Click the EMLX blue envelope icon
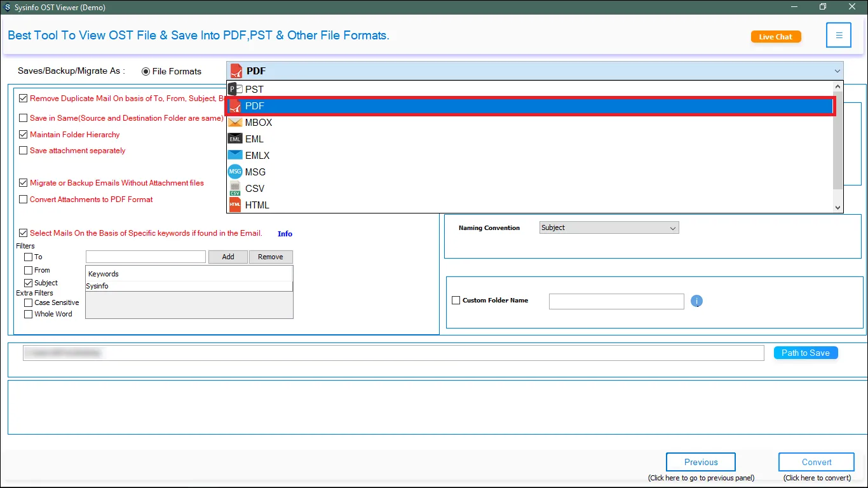 (235, 155)
